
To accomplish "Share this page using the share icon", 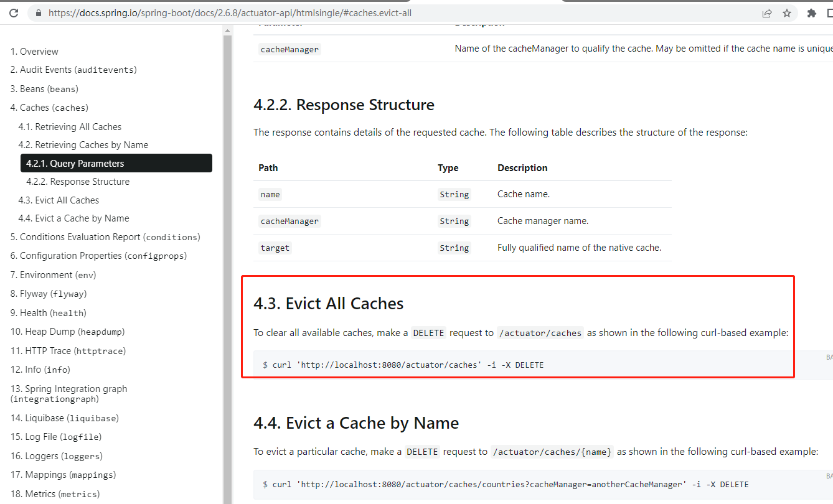I will tap(767, 12).
